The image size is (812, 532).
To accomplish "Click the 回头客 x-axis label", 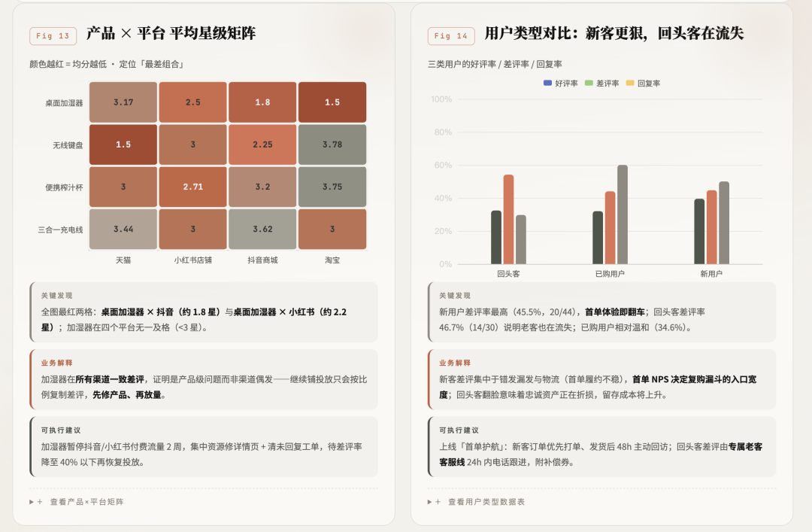I will (x=508, y=274).
